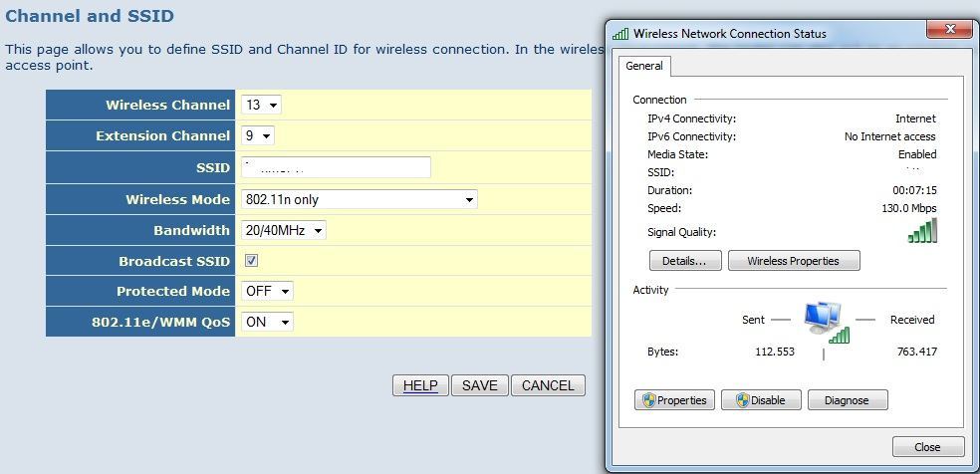Click the 'No Internet access' IPv6 status
Viewport: 980px width, 474px height.
(890, 136)
